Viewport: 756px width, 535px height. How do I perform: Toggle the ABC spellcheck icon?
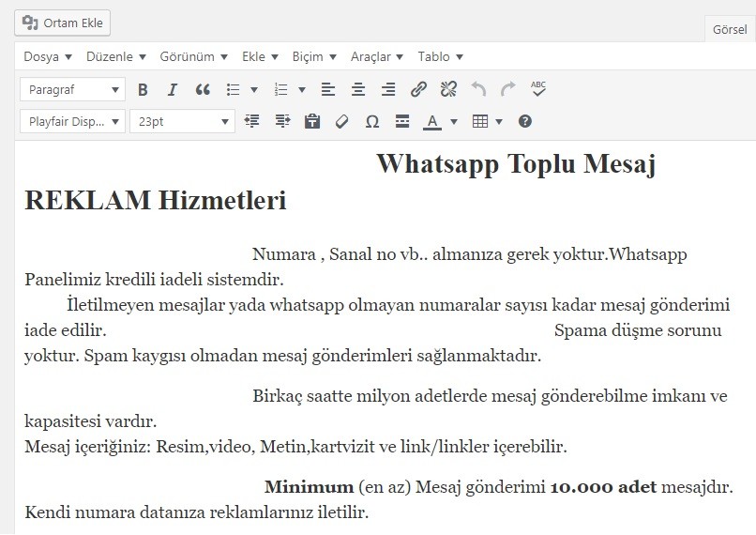pyautogui.click(x=538, y=89)
